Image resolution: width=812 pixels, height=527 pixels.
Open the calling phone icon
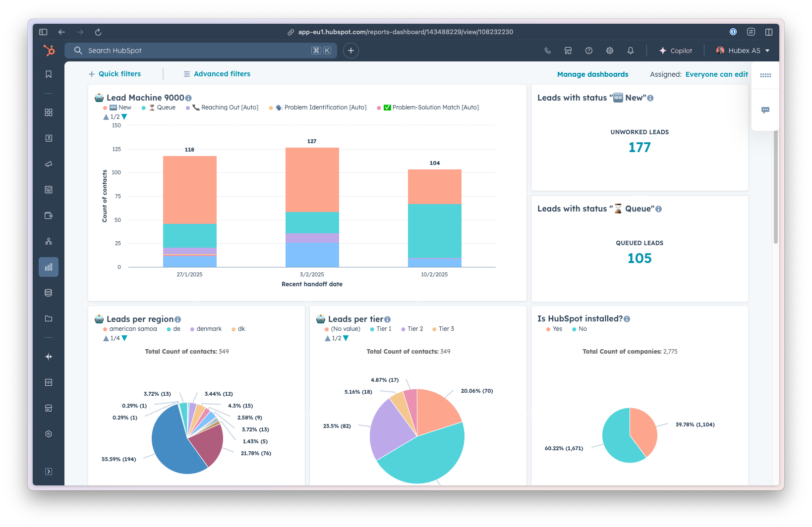[x=548, y=51]
